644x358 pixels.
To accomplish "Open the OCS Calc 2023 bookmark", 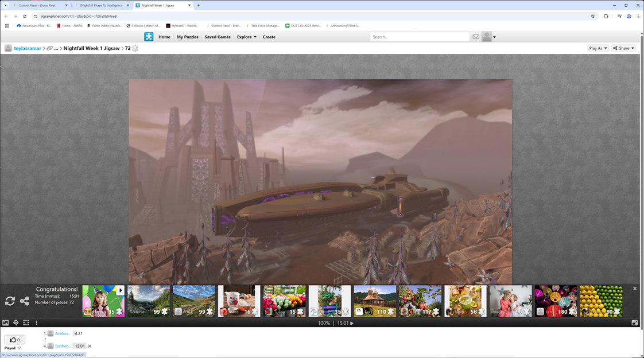I will coord(302,25).
